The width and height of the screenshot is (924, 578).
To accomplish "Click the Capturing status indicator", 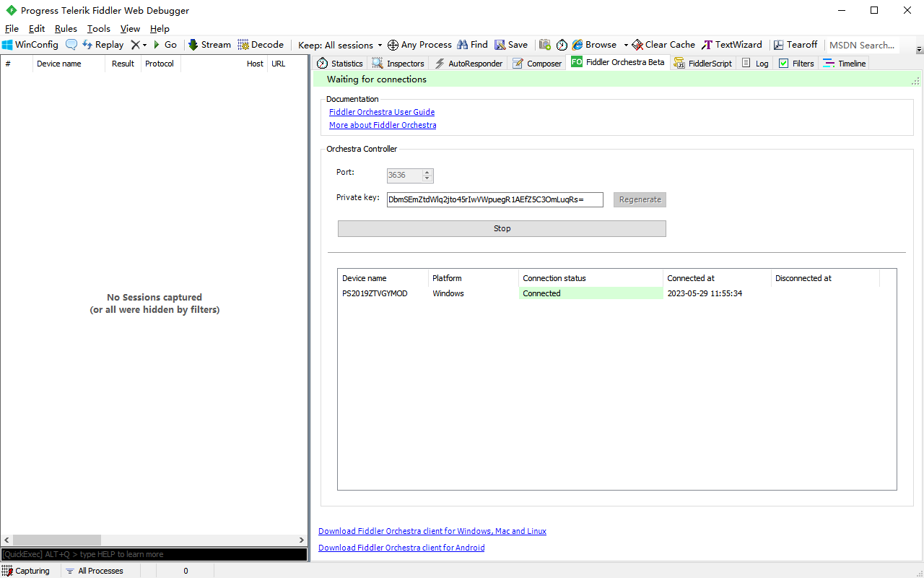I will click(x=26, y=571).
